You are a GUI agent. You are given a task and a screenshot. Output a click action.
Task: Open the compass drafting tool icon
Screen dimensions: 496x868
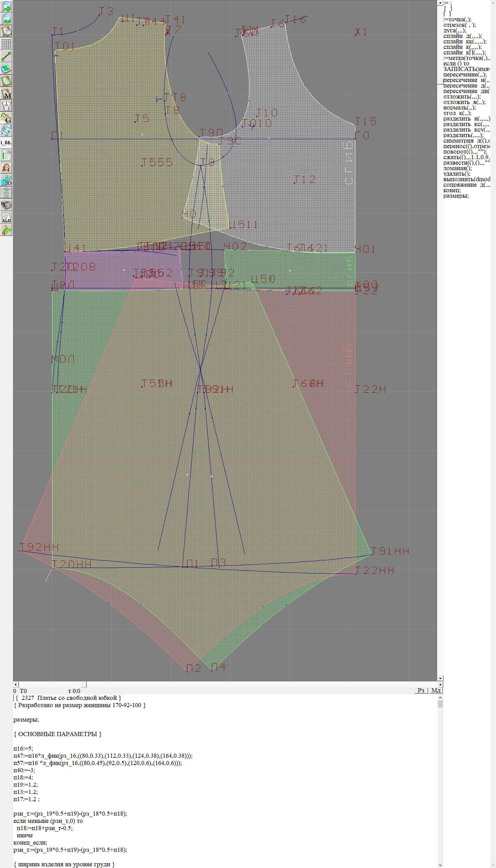(x=6, y=106)
